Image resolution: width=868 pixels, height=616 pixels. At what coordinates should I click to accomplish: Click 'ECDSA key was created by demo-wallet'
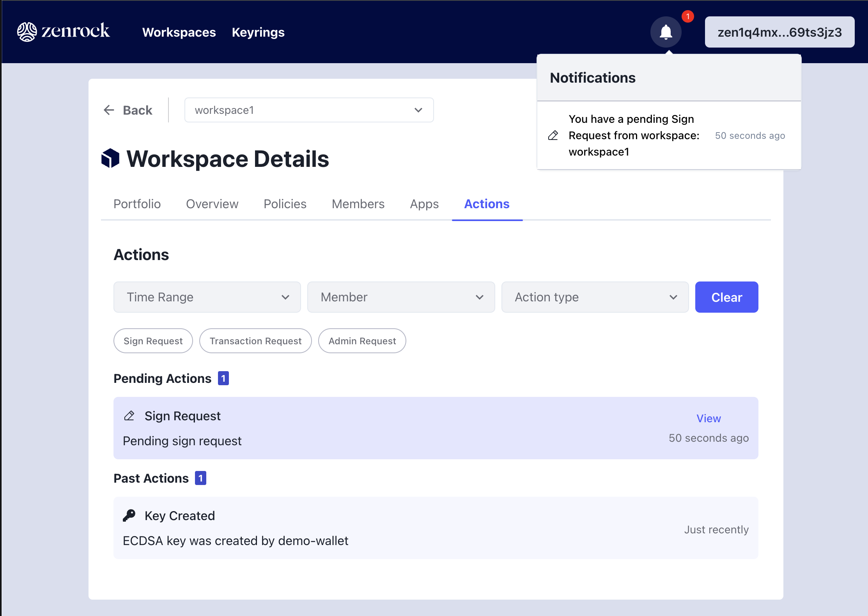coord(236,541)
